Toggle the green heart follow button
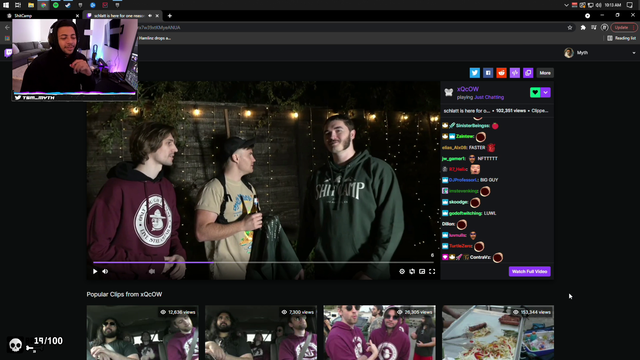Image resolution: width=640 pixels, height=360 pixels. tap(535, 92)
